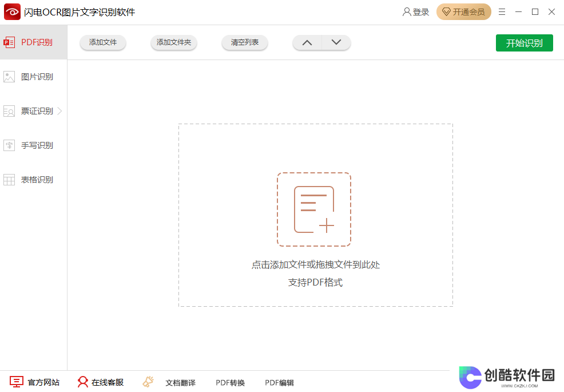Select the PDF识别 tab label
The image size is (564, 392).
click(37, 42)
